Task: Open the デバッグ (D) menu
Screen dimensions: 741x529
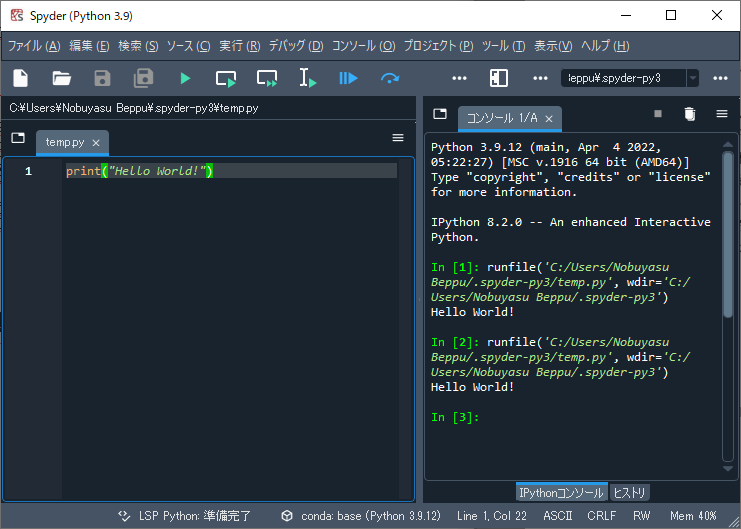Action: (296, 46)
